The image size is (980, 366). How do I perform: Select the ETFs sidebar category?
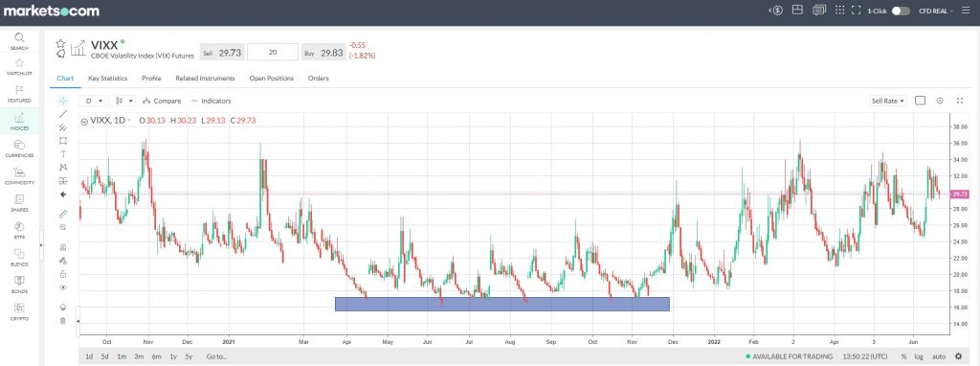click(19, 230)
